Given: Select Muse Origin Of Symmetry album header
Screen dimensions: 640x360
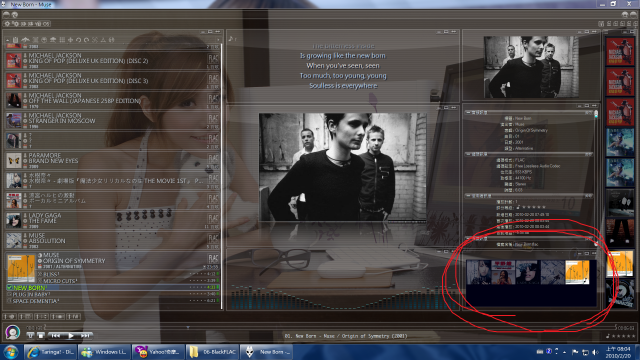Looking at the screenshot, I should coord(129,261).
